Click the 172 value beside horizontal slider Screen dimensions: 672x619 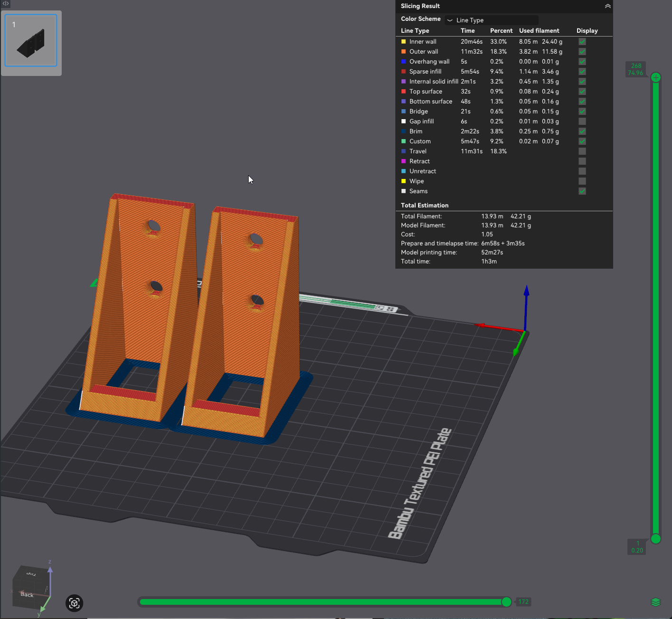click(x=523, y=602)
